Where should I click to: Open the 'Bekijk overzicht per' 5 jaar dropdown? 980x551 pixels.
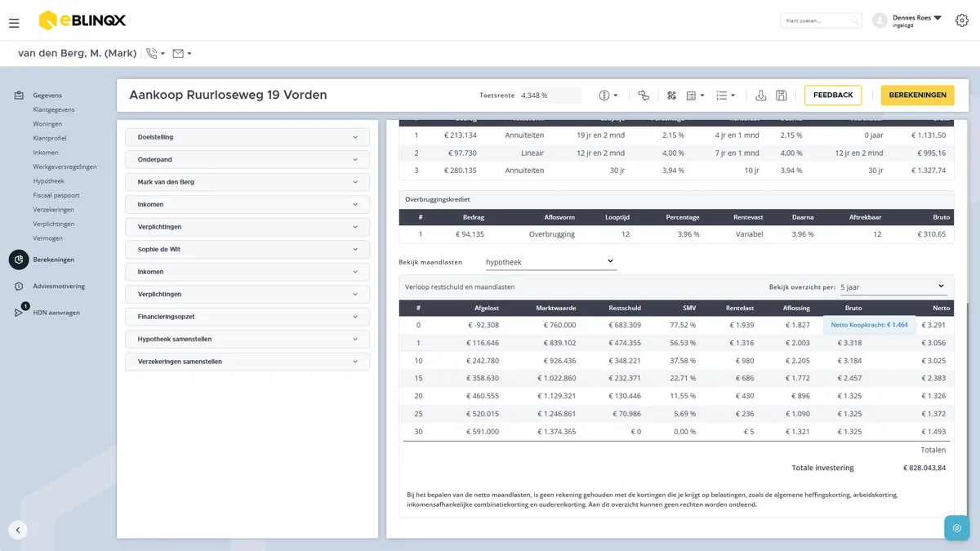coord(893,287)
